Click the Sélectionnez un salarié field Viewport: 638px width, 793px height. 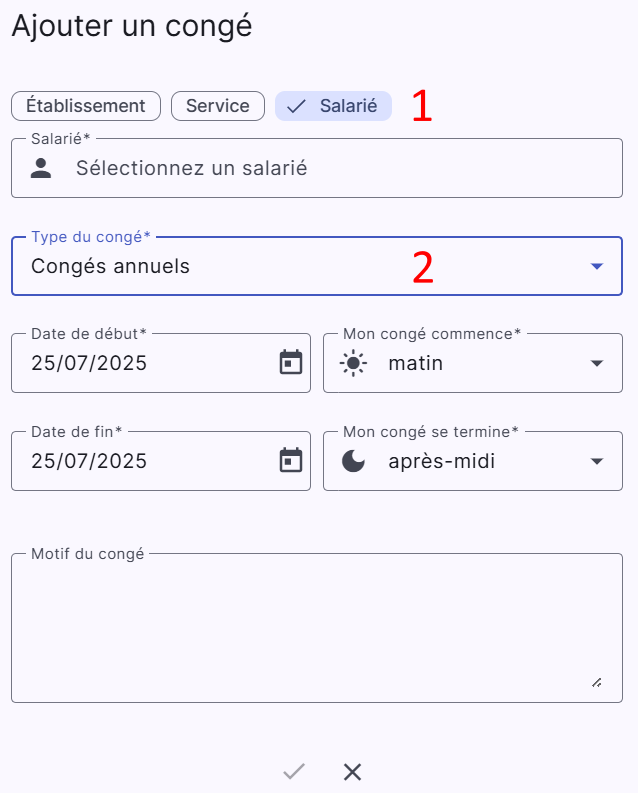[317, 168]
